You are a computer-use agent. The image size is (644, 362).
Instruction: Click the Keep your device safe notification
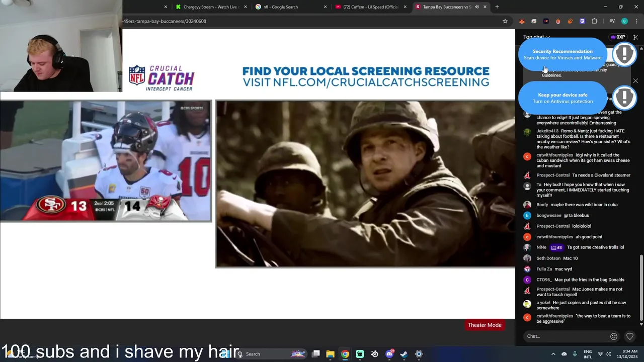point(562,98)
